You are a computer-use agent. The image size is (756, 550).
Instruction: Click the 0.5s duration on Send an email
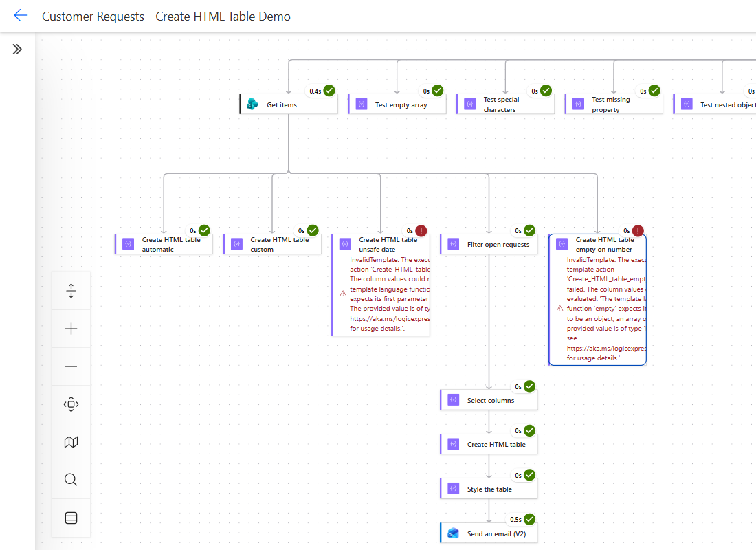click(515, 520)
